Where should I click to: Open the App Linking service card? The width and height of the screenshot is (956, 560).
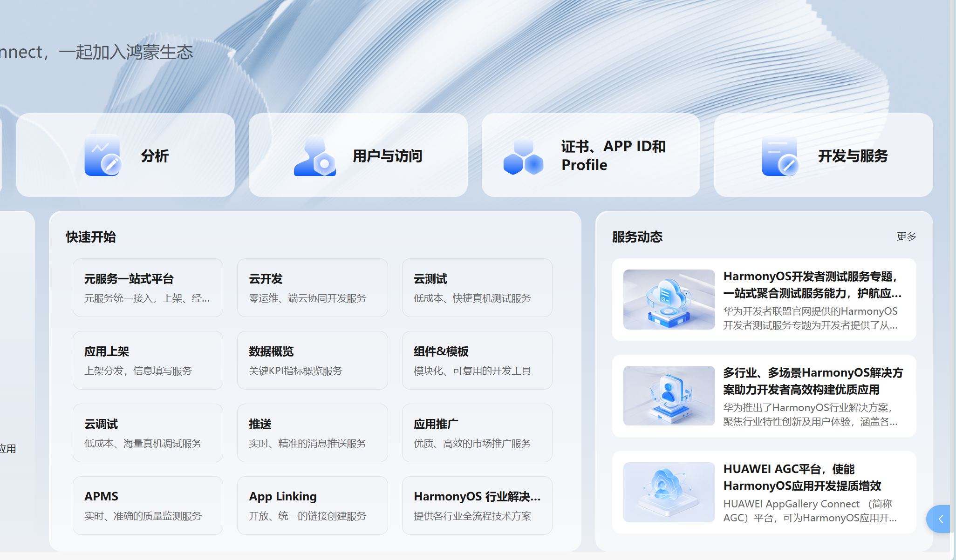312,505
